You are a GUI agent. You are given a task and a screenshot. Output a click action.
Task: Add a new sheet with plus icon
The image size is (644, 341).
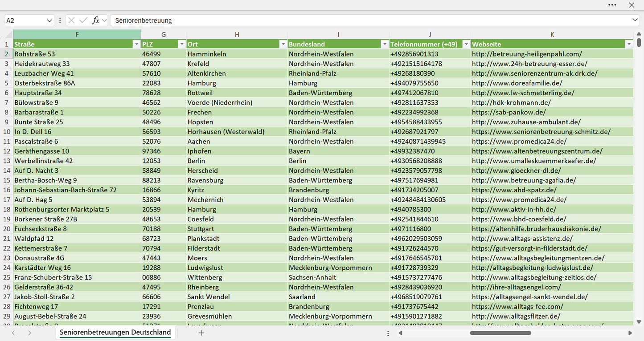(x=201, y=333)
